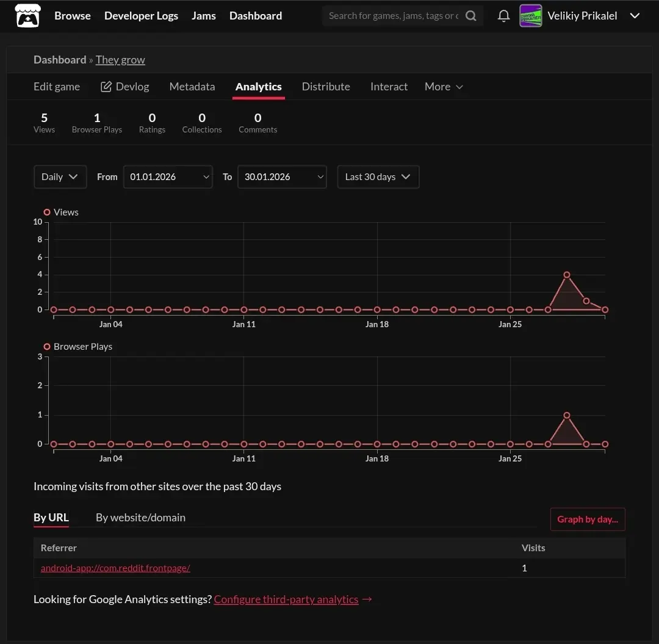Open Configure third-party analytics link

pos(286,599)
